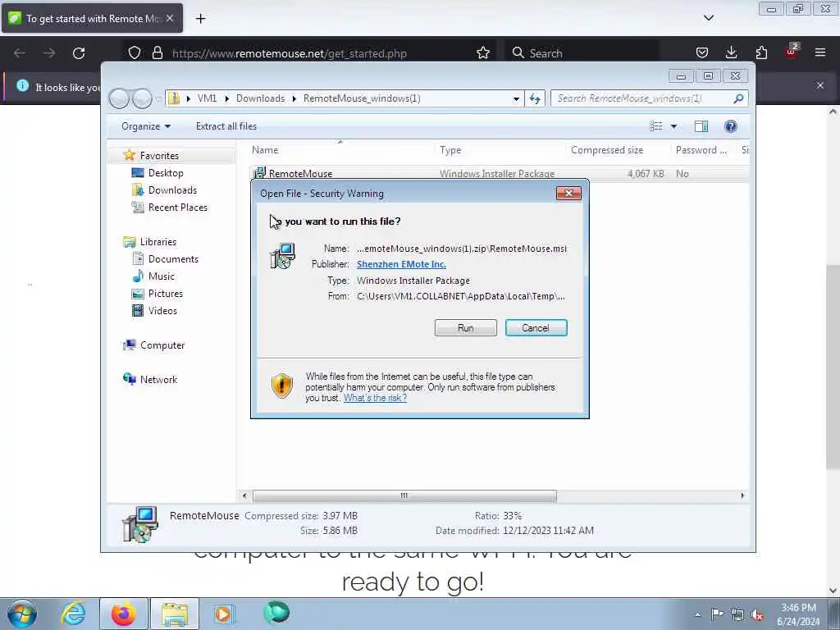This screenshot has width=840, height=630.
Task: Open Explorer help icon
Action: coord(730,126)
